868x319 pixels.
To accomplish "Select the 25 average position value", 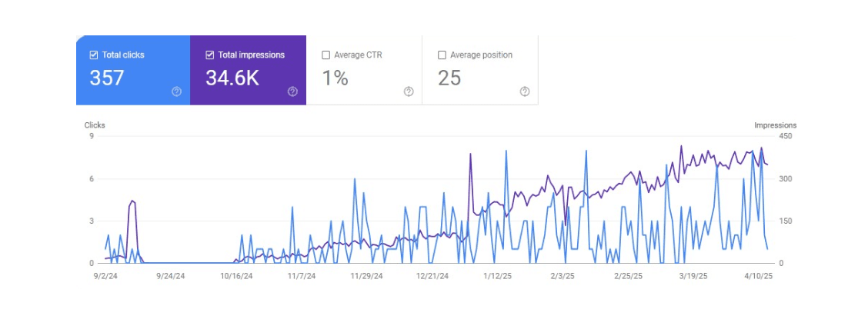I will [x=449, y=78].
